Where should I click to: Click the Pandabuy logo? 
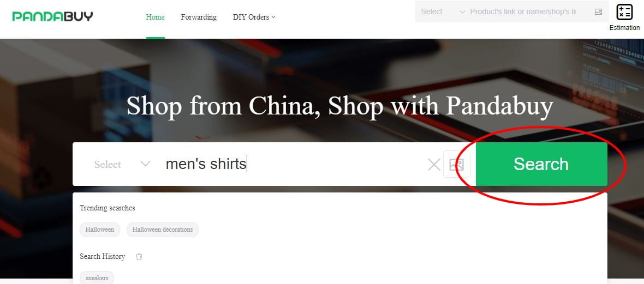tap(52, 16)
